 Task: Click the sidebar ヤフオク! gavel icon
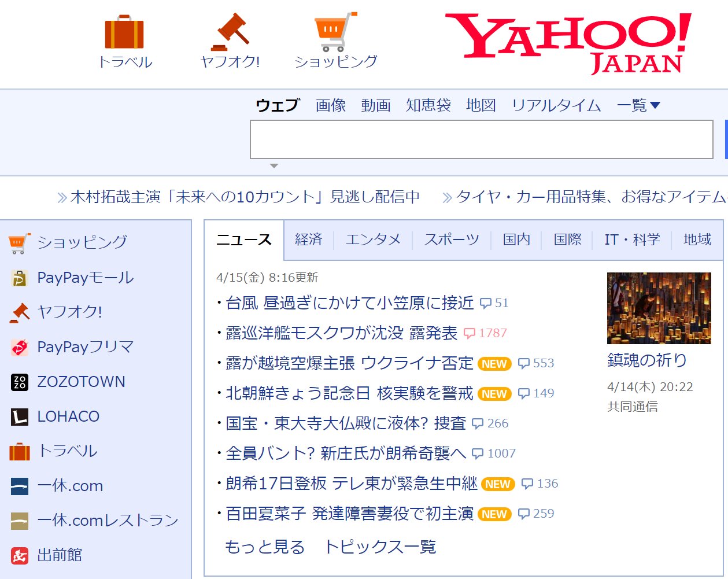coord(20,312)
